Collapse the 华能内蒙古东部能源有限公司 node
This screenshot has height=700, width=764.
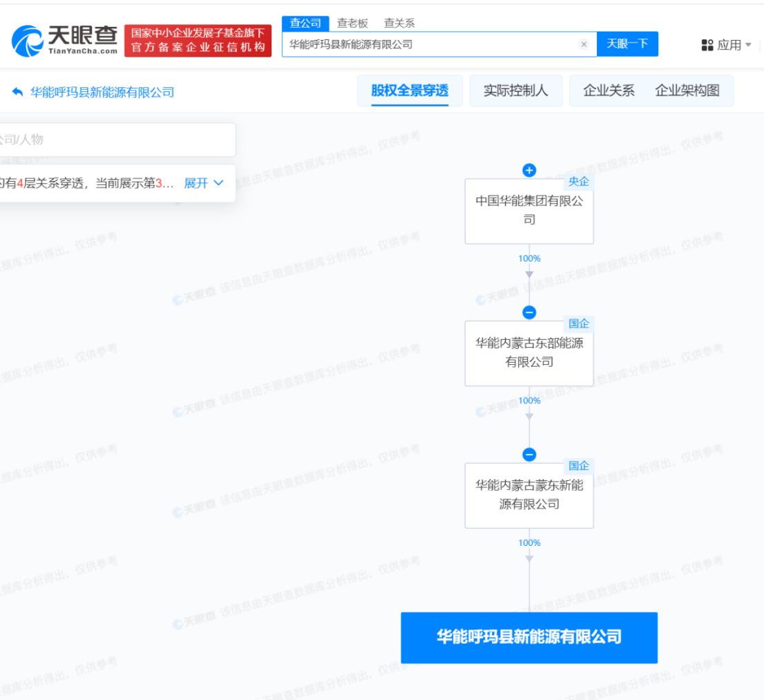click(x=529, y=312)
